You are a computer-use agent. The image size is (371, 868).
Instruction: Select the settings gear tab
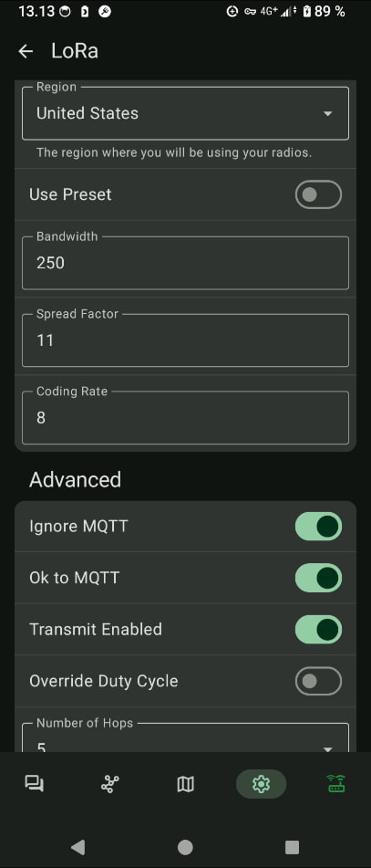pos(261,784)
